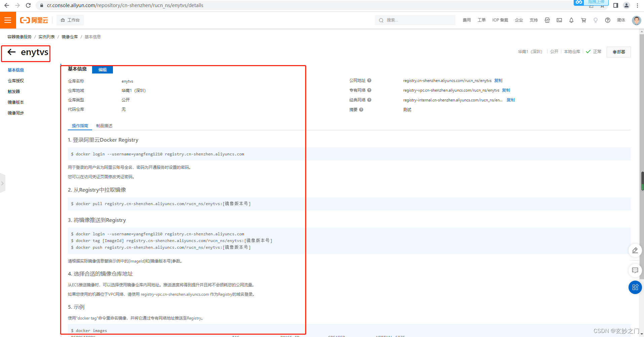Screen dimensions: 644x337
Task: Click the help icon beside 公网地址
Action: (x=369, y=81)
